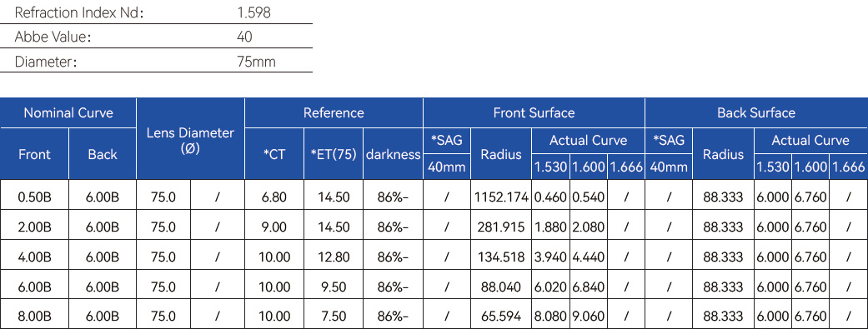Select the 281.915 radius cell
This screenshot has width=868, height=334.
(501, 227)
